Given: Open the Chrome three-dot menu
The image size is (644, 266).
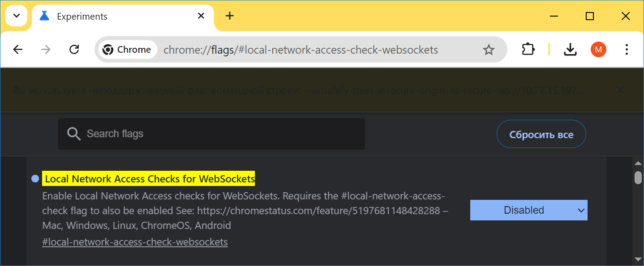Looking at the screenshot, I should [x=627, y=50].
